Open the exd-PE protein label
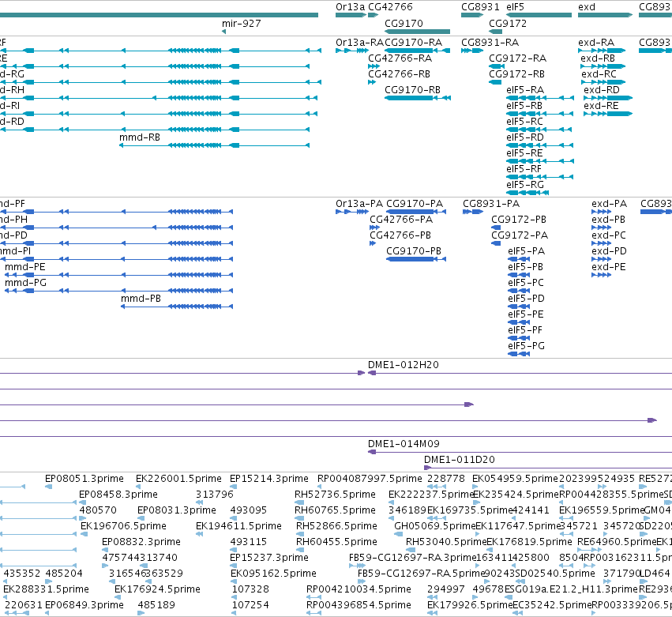 (609, 267)
